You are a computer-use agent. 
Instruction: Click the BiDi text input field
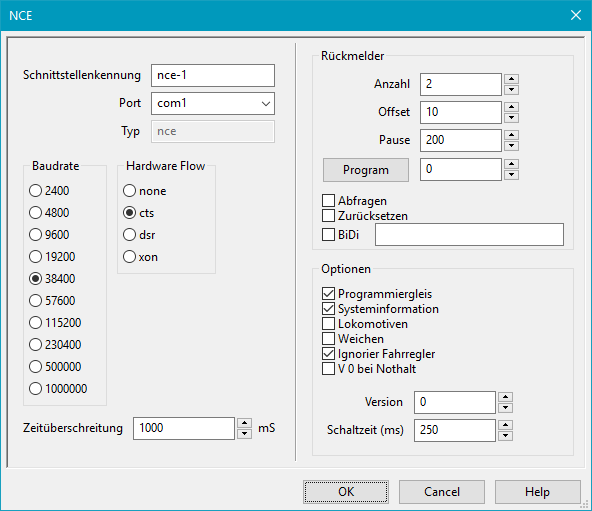[x=469, y=235]
